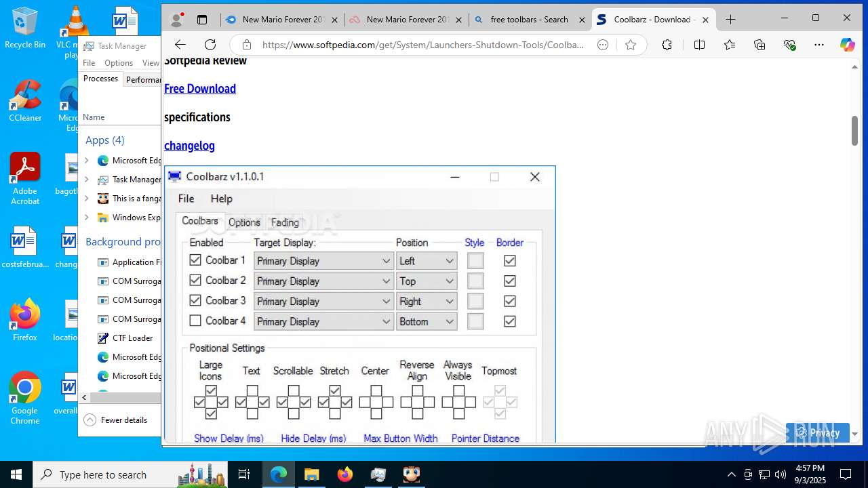This screenshot has width=868, height=488.
Task: Open the Favorites list icon
Action: pyautogui.click(x=730, y=45)
